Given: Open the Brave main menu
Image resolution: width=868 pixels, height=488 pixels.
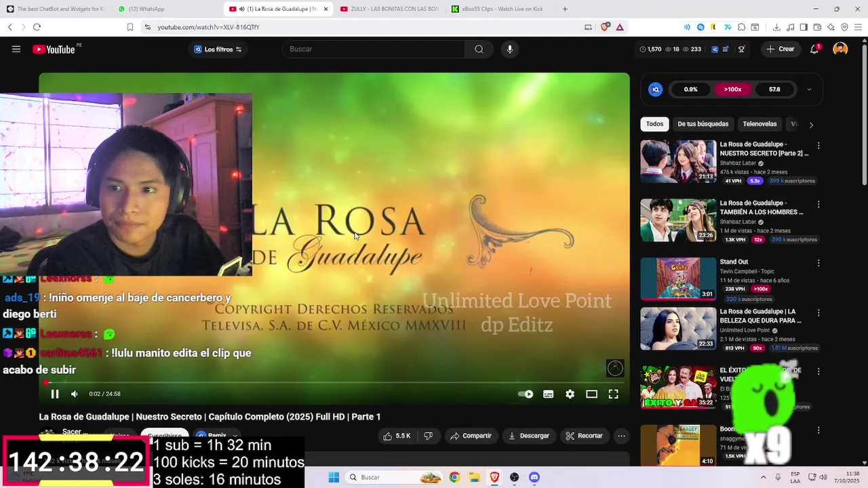Looking at the screenshot, I should [x=858, y=27].
